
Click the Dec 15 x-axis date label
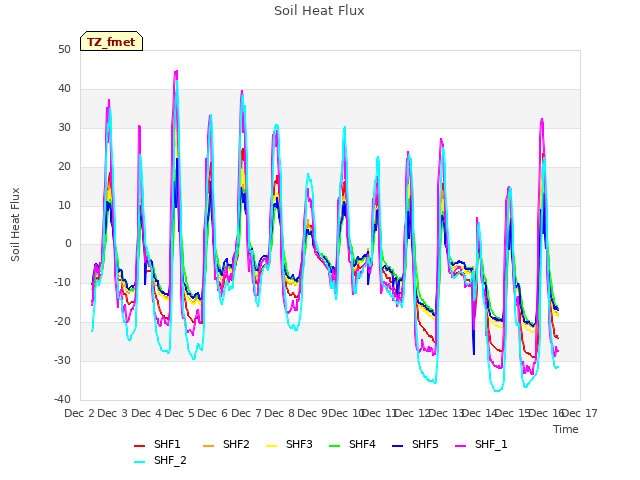[x=513, y=413]
